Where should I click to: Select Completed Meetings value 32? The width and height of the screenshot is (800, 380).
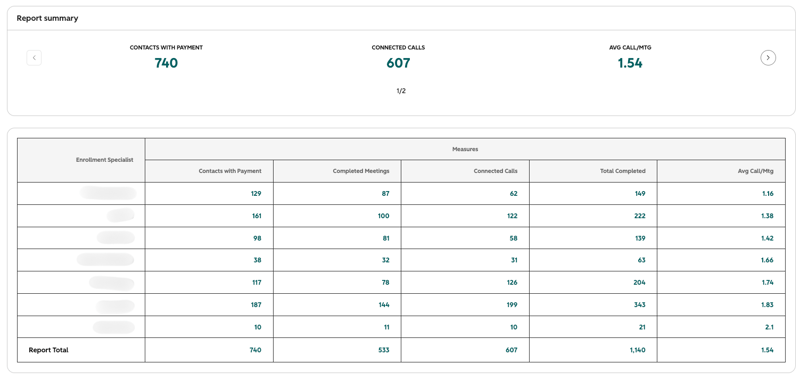tap(385, 260)
